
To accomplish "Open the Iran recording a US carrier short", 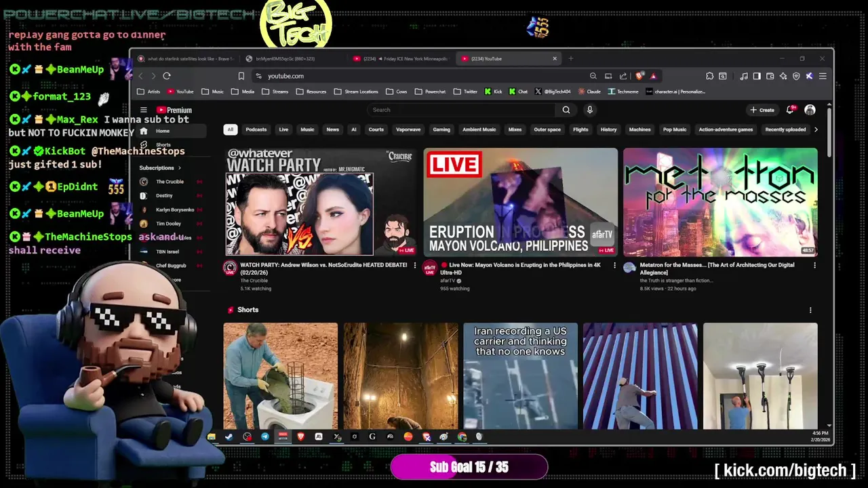I will click(520, 375).
